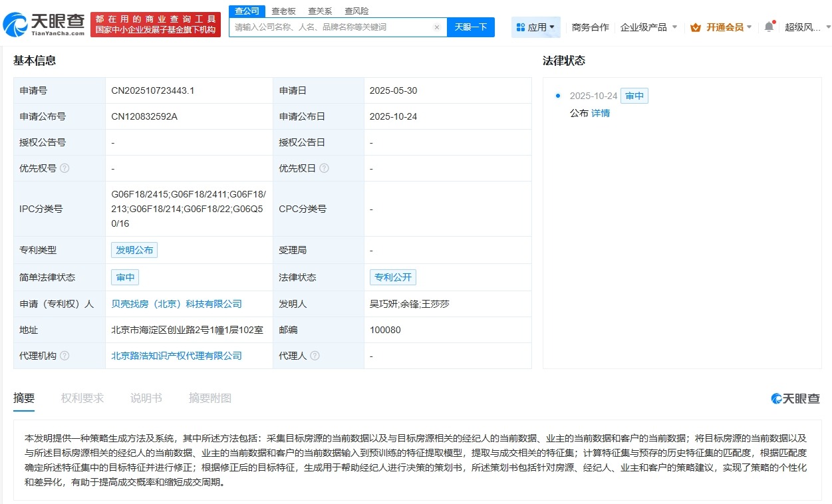Open the 贝壳找房（北京）科技有限公司 link
832x504 pixels.
point(178,303)
